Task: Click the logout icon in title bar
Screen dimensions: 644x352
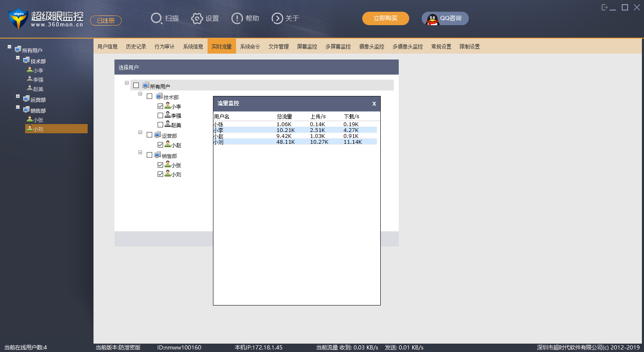Action: click(x=605, y=8)
